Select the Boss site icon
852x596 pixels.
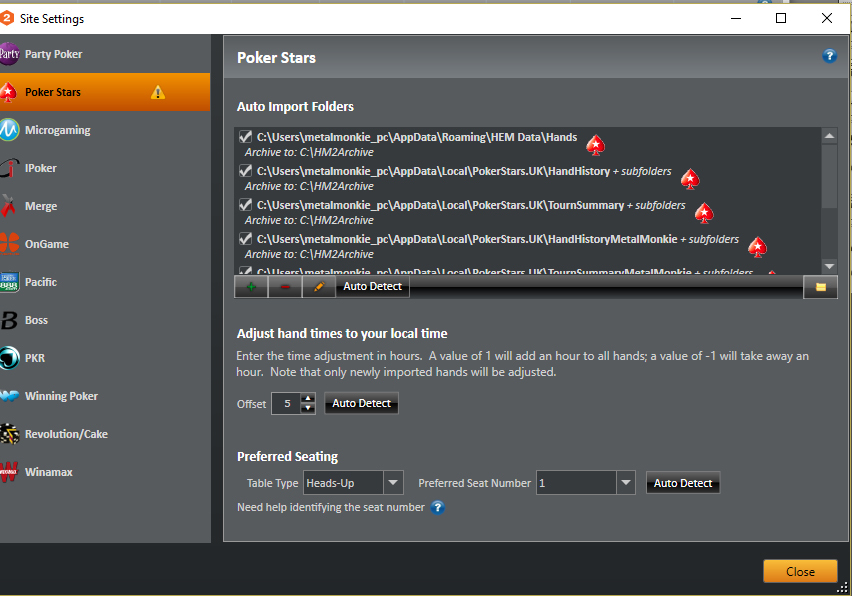pyautogui.click(x=9, y=320)
